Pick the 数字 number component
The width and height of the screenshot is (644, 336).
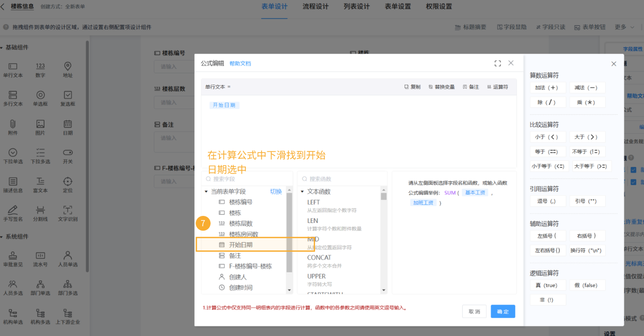[40, 70]
